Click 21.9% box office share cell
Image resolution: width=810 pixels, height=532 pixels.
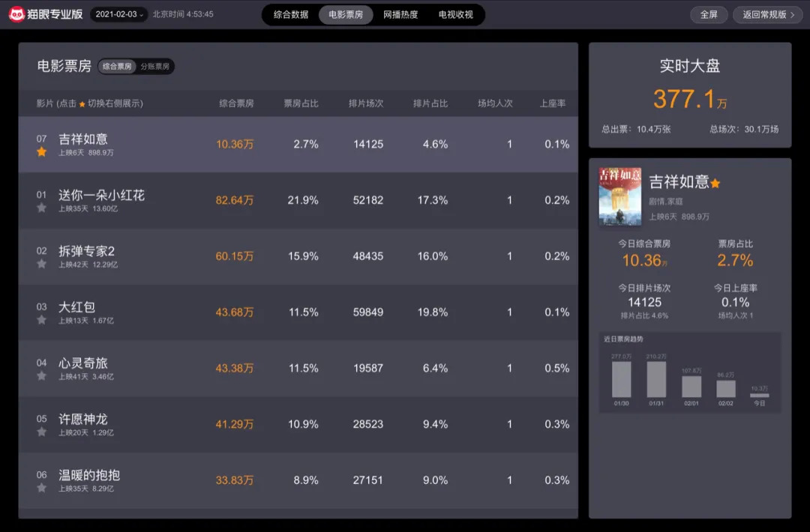[x=303, y=200]
